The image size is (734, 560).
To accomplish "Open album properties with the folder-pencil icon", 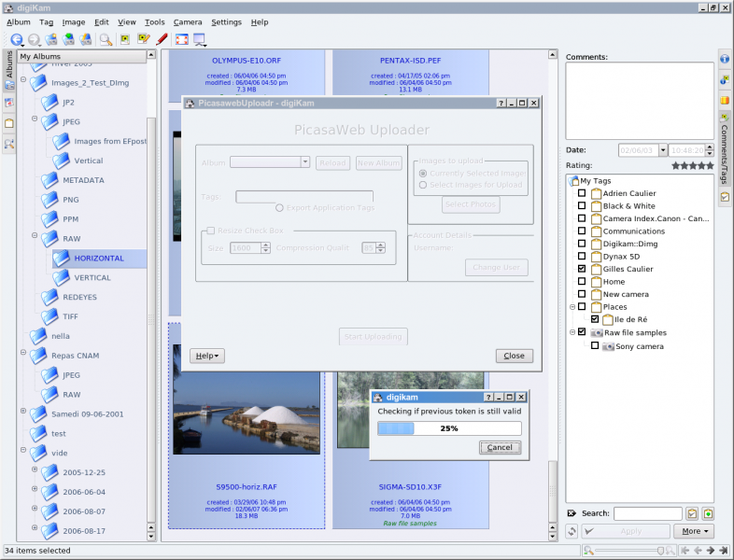I will coord(86,40).
